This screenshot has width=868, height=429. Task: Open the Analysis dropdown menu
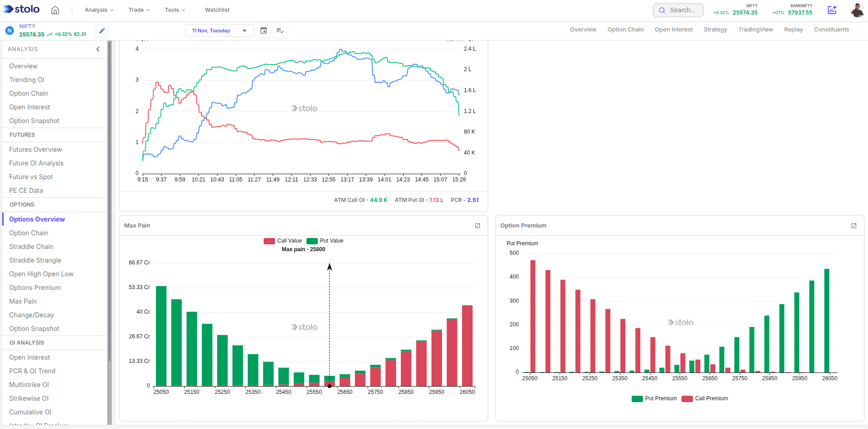click(x=98, y=10)
